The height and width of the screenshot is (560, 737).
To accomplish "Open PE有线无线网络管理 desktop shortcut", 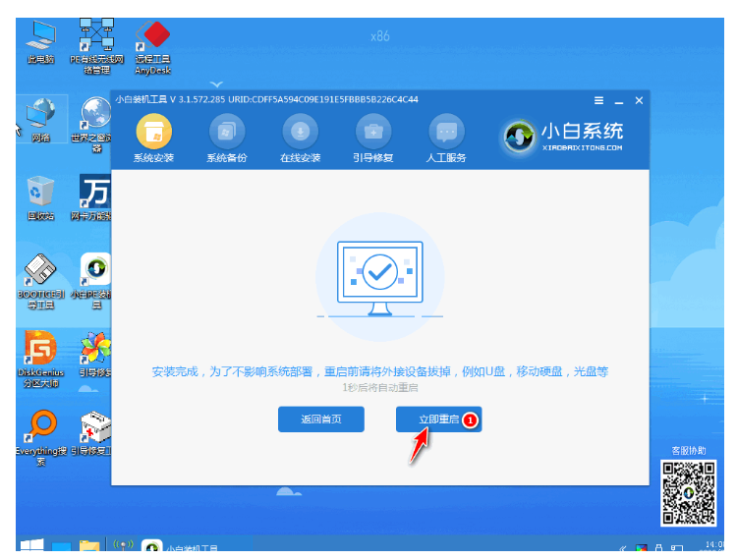I will coord(96,47).
